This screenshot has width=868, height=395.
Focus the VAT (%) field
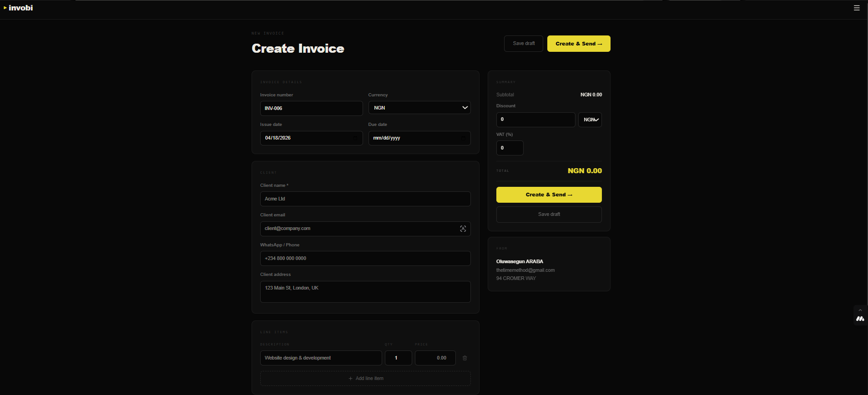[510, 148]
